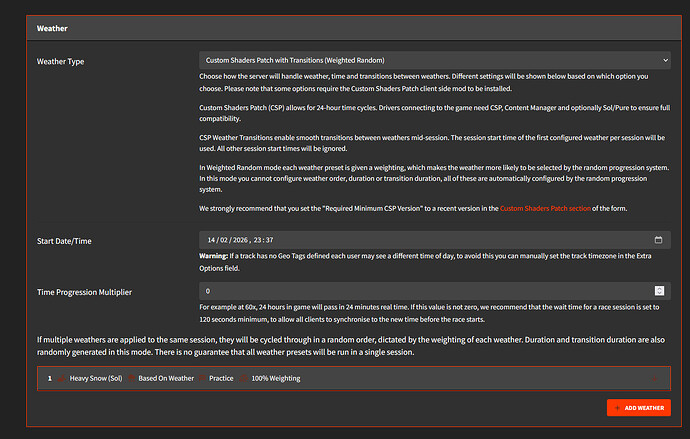The image size is (690, 439).
Task: Click the Weather Type field label
Action: [61, 61]
